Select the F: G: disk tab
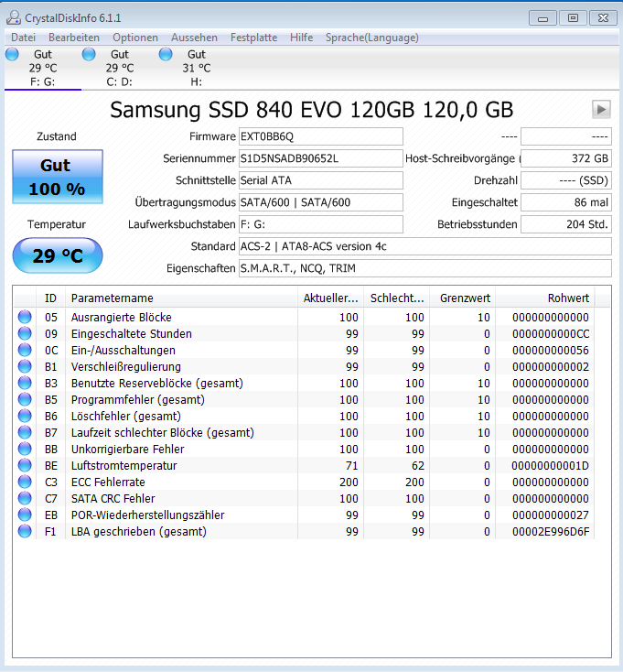This screenshot has height=672, width=623. coord(43,68)
